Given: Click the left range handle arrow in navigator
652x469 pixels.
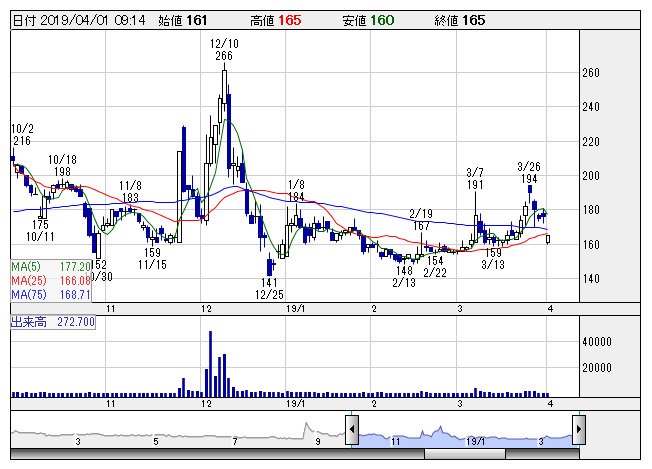Looking at the screenshot, I should (352, 431).
